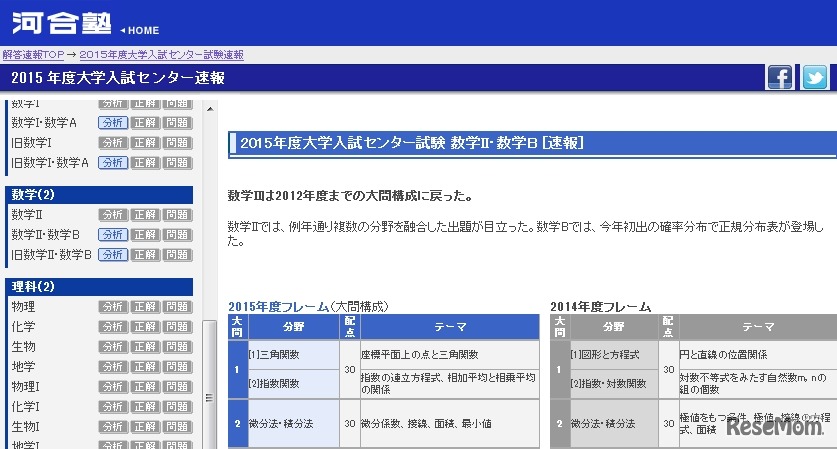Open 正解 for 物理
The width and height of the screenshot is (837, 449).
(145, 306)
